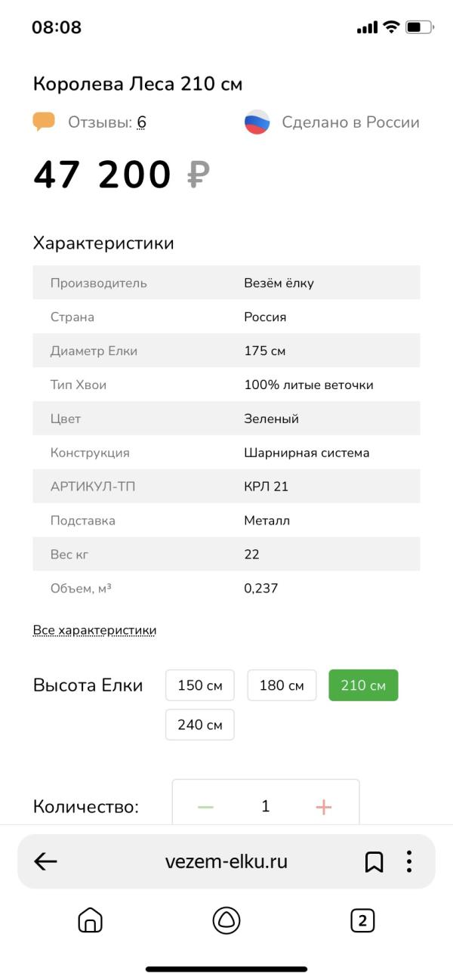
Task: Select the green 210 см height option
Action: pyautogui.click(x=363, y=685)
